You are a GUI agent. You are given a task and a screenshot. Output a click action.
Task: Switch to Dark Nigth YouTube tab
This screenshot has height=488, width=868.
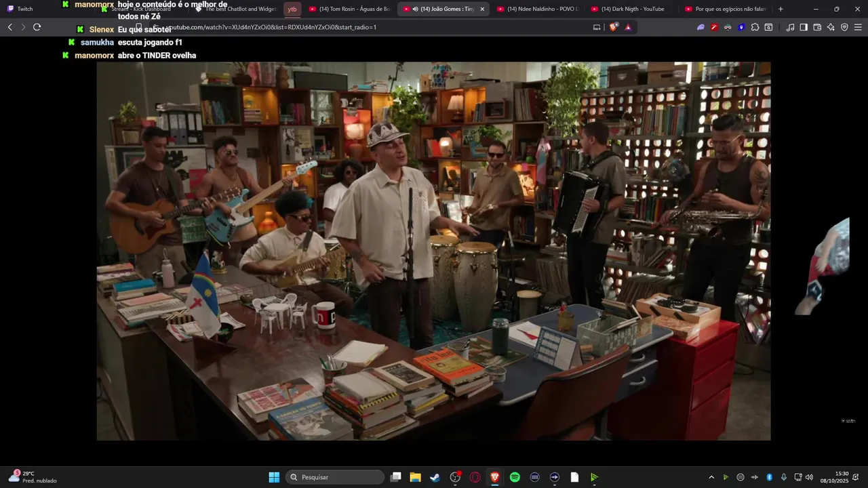(x=632, y=9)
